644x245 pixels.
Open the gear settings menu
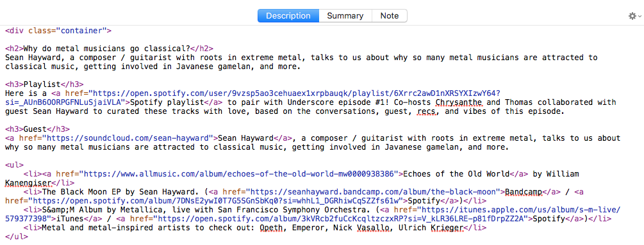point(632,16)
